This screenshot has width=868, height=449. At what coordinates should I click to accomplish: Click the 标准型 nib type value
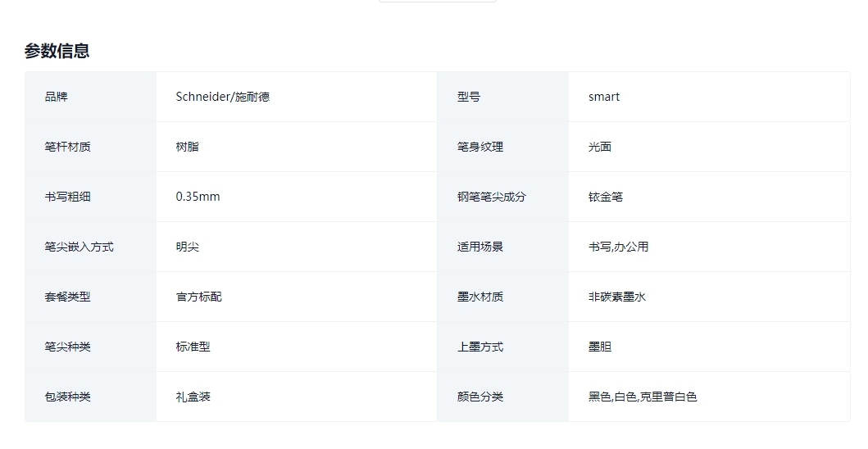point(193,347)
